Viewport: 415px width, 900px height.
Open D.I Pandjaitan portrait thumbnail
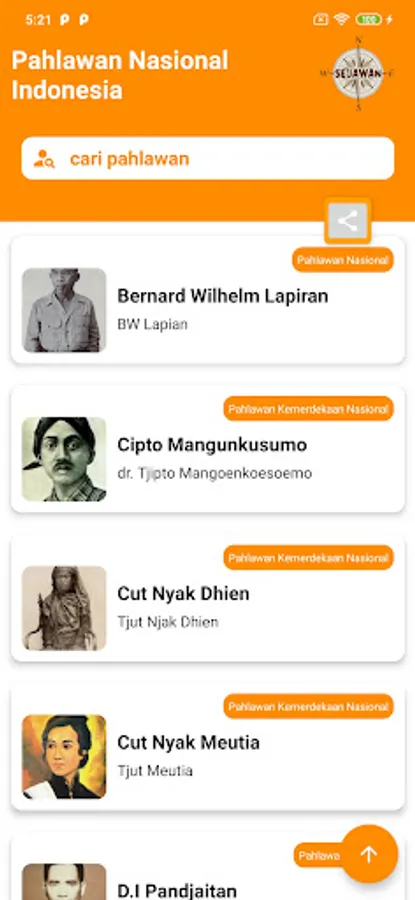(x=64, y=882)
